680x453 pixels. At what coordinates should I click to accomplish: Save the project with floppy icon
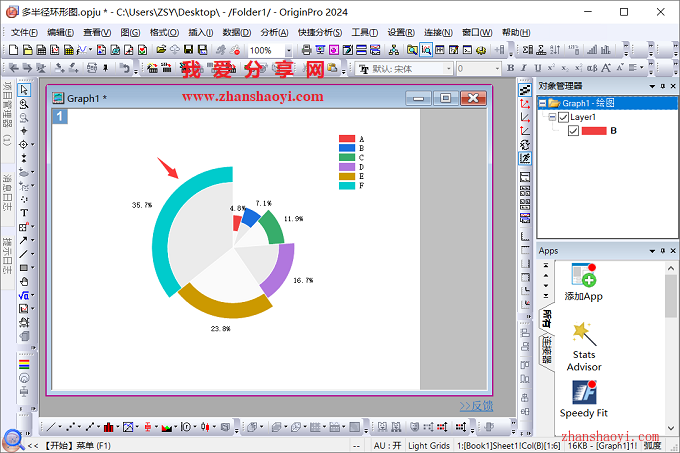click(188, 50)
